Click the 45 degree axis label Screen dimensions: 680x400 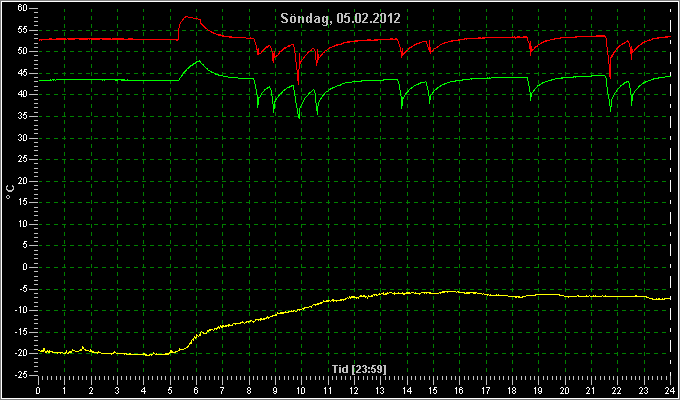coord(23,73)
